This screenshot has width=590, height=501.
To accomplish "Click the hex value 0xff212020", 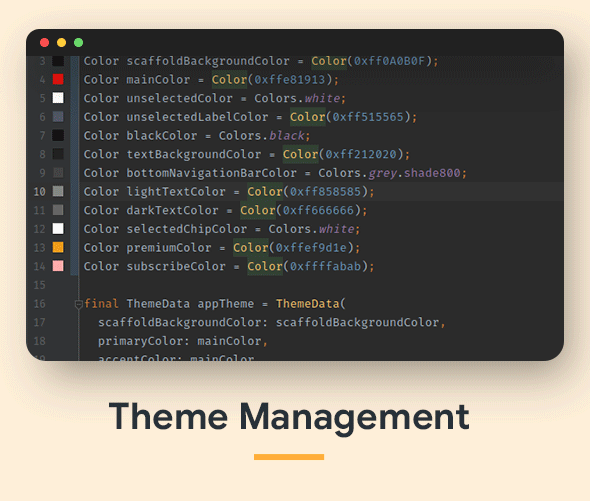I will [x=360, y=154].
